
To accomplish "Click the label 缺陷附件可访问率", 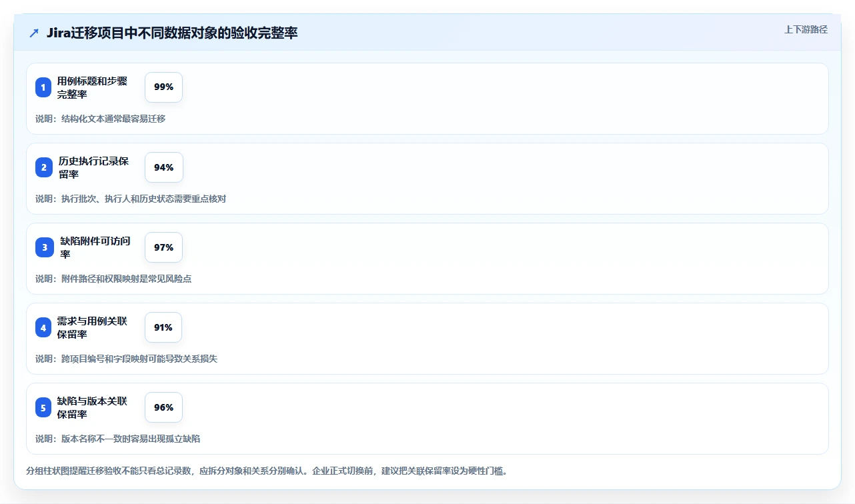I will (x=95, y=247).
